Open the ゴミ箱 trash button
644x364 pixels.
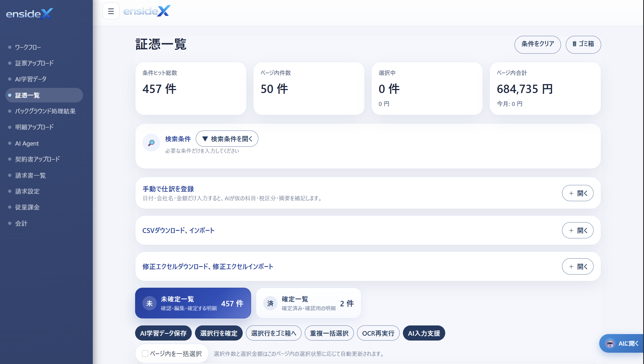coord(583,44)
